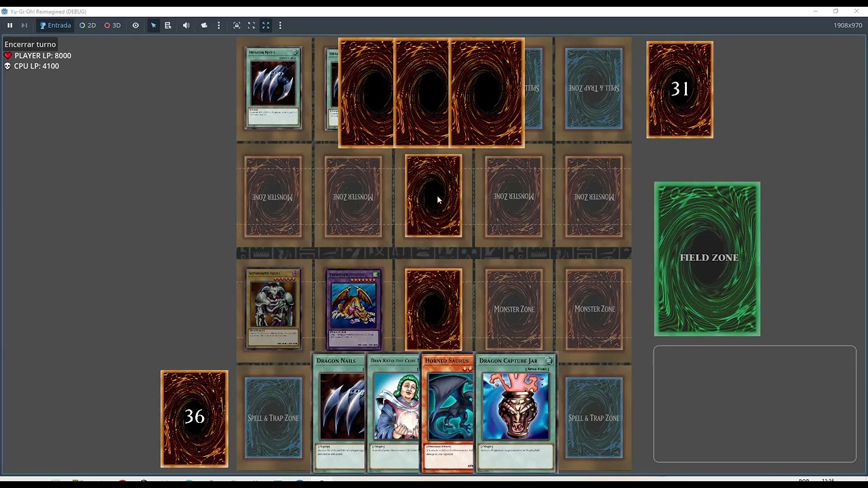Toggle the eye visibility icon
Image resolution: width=868 pixels, height=488 pixels.
(136, 25)
